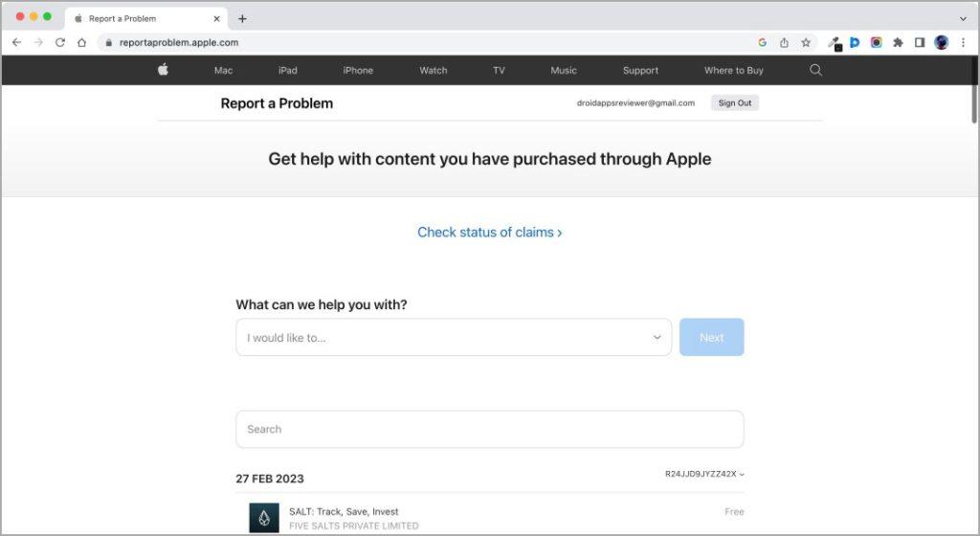980x536 pixels.
Task: Click the tab search chevron
Action: click(x=963, y=19)
